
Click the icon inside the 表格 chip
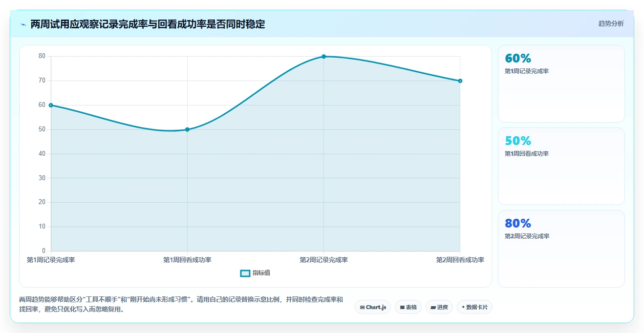click(402, 308)
